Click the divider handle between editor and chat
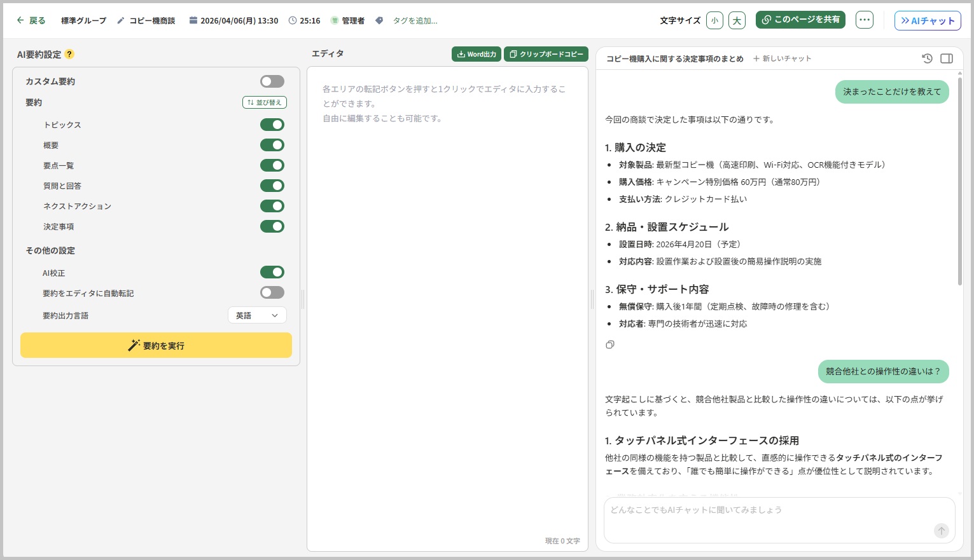This screenshot has width=974, height=560. (592, 299)
